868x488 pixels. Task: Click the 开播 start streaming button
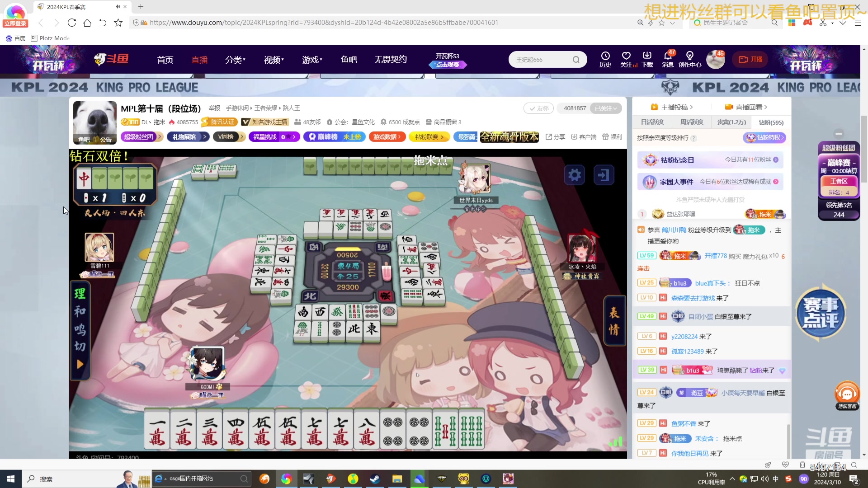[x=750, y=60]
